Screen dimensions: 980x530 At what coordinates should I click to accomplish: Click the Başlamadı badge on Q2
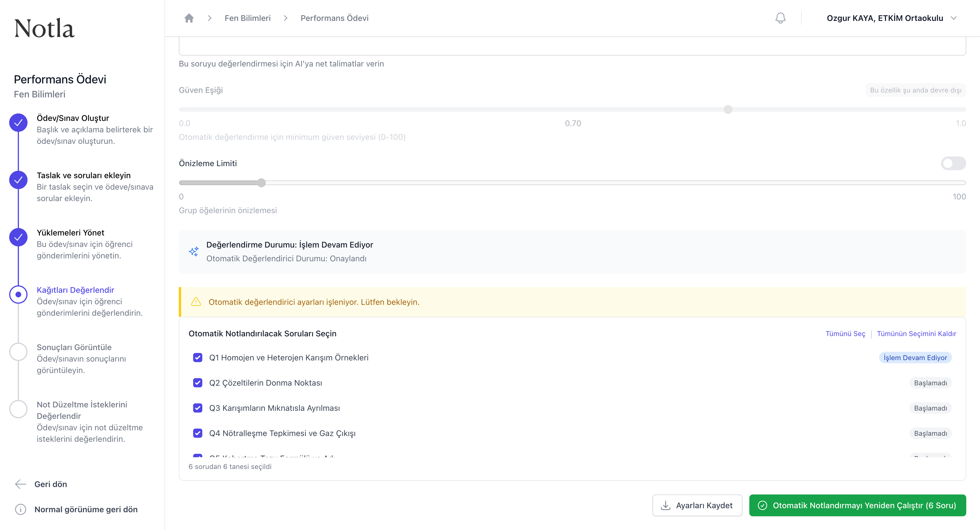[930, 383]
